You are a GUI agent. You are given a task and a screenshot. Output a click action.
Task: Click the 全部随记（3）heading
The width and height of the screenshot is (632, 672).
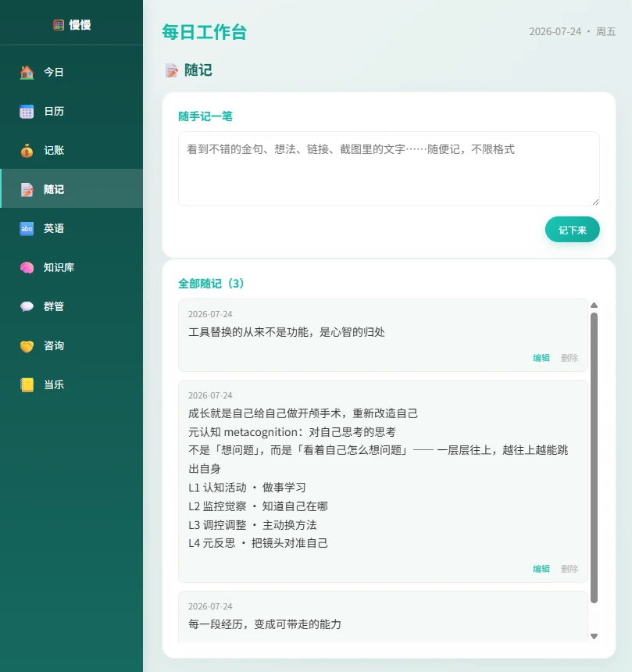[x=211, y=284]
